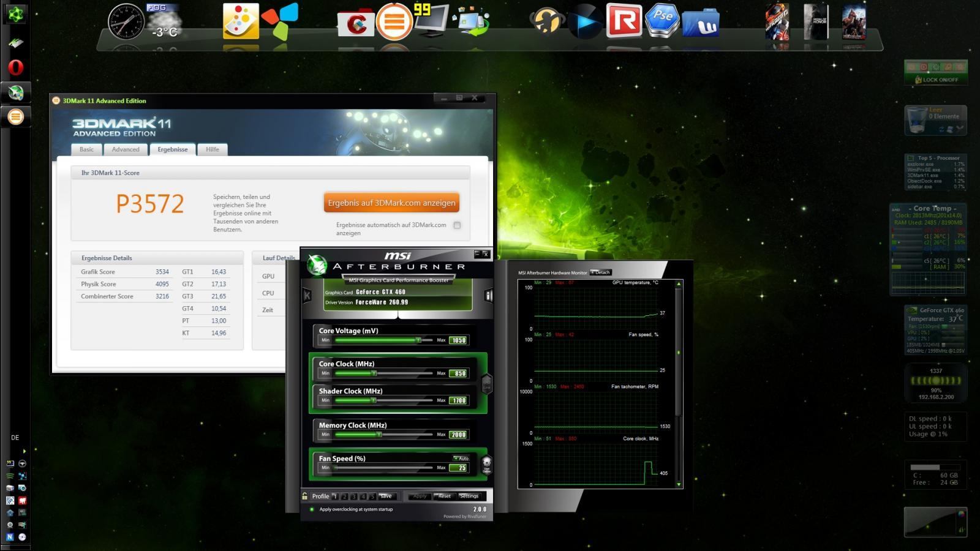Click the Combinerter Score row in 3DMark

(x=125, y=296)
